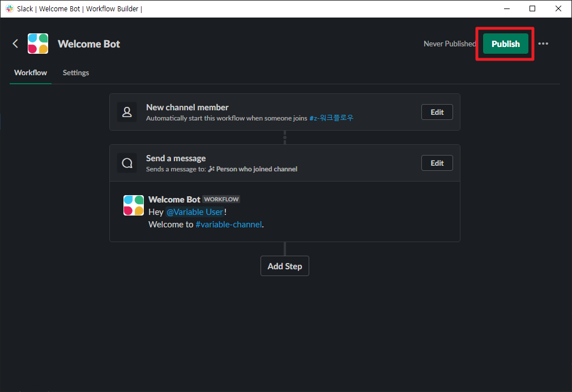The image size is (572, 392).
Task: Minimize the Slack window
Action: pyautogui.click(x=506, y=8)
